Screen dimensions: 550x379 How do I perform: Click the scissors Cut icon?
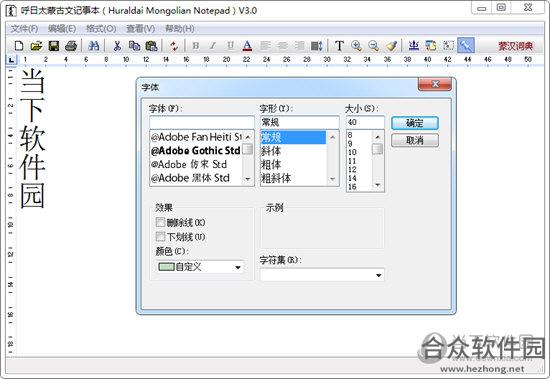tap(117, 46)
